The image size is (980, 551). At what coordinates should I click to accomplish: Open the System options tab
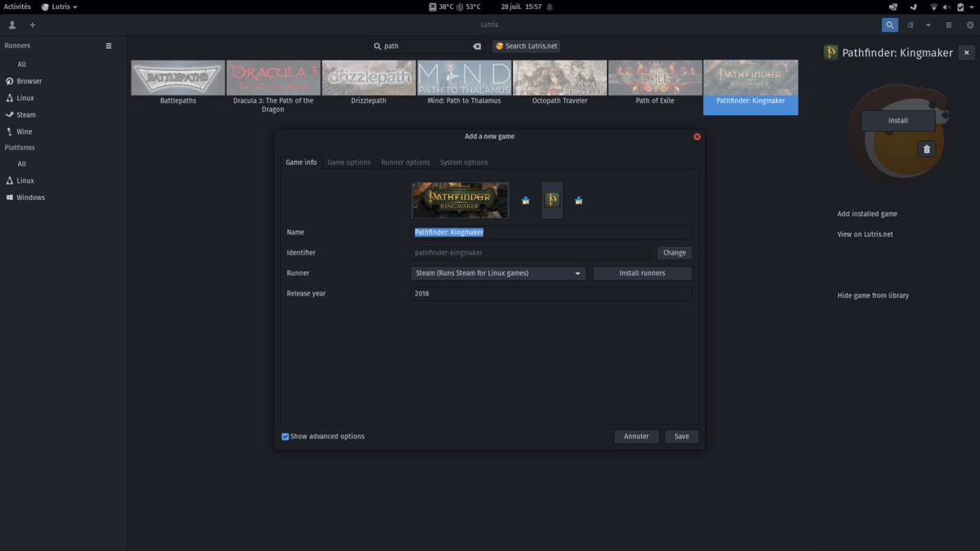[x=464, y=162]
